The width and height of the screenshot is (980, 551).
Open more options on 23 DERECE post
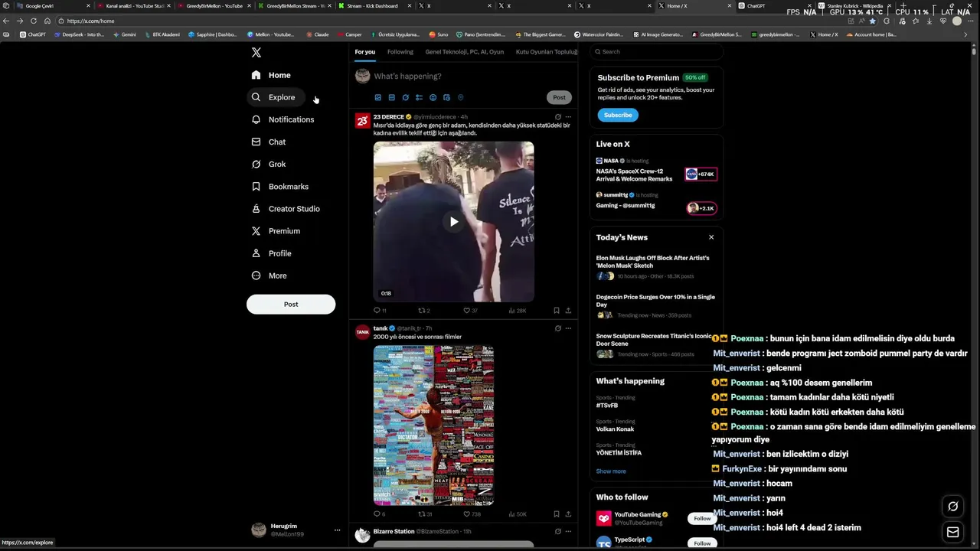click(x=568, y=117)
